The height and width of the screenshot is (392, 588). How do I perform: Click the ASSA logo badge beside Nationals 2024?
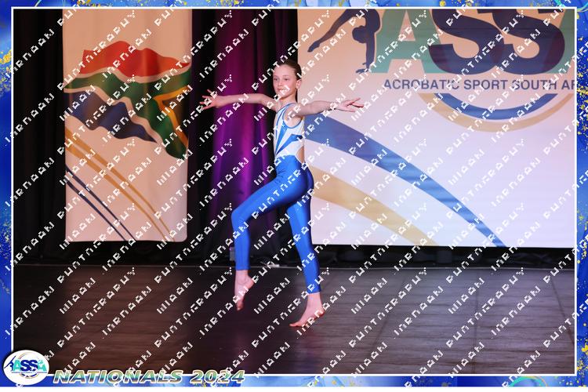pyautogui.click(x=26, y=368)
